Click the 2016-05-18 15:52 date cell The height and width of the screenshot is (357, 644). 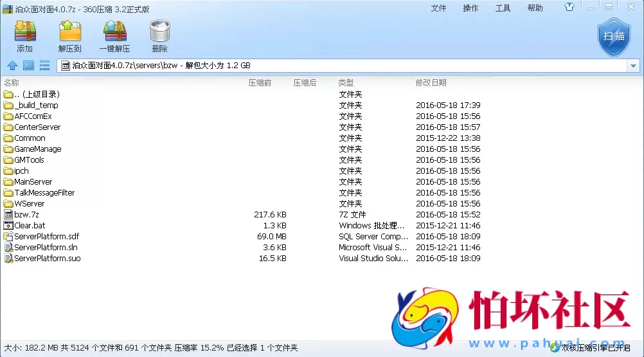click(x=448, y=214)
